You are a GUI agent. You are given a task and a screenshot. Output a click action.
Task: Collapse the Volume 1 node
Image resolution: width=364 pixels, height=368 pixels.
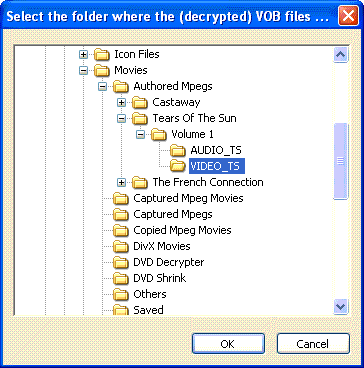[141, 135]
